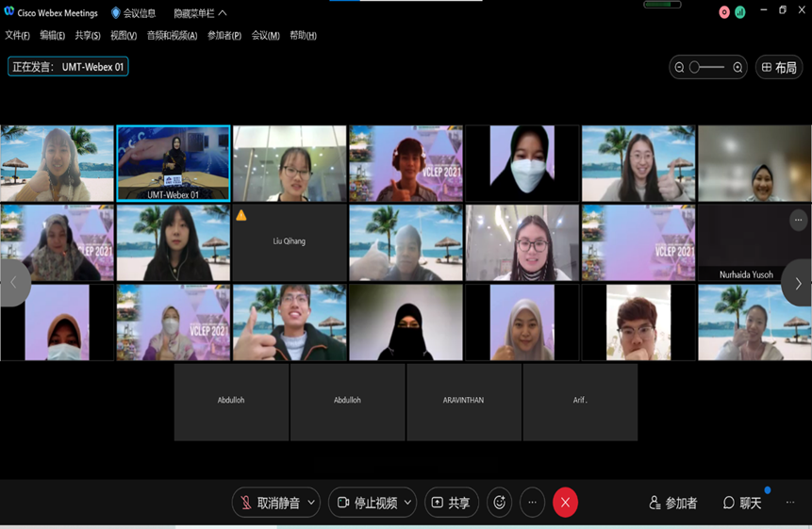Leave meeting with red X button

[565, 503]
